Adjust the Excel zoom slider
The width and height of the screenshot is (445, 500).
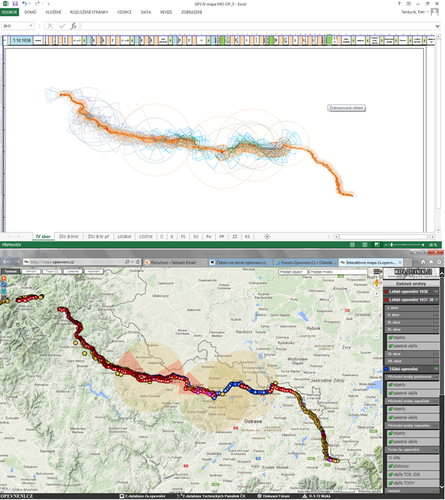[x=392, y=245]
